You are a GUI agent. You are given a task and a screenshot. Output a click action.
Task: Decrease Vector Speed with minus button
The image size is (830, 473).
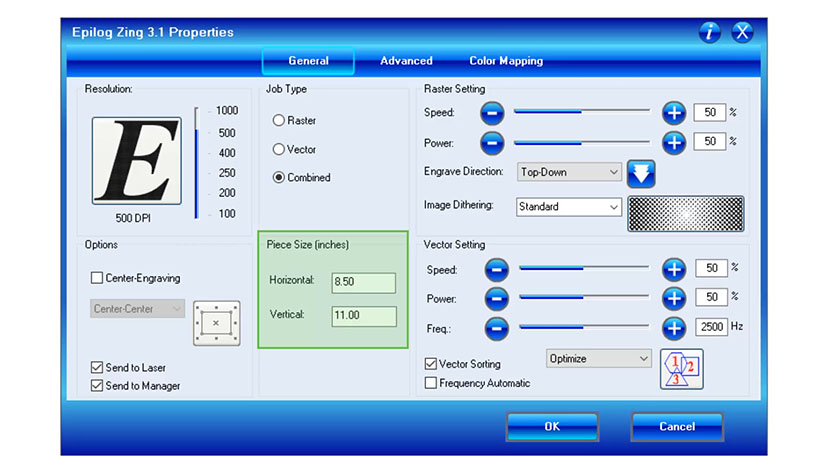tap(496, 269)
